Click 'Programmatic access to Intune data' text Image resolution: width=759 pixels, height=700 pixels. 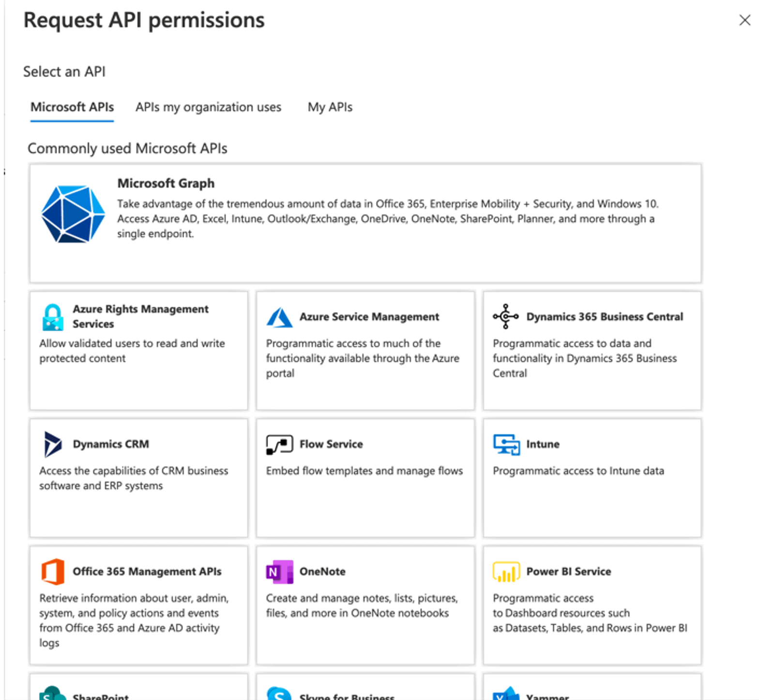point(578,471)
